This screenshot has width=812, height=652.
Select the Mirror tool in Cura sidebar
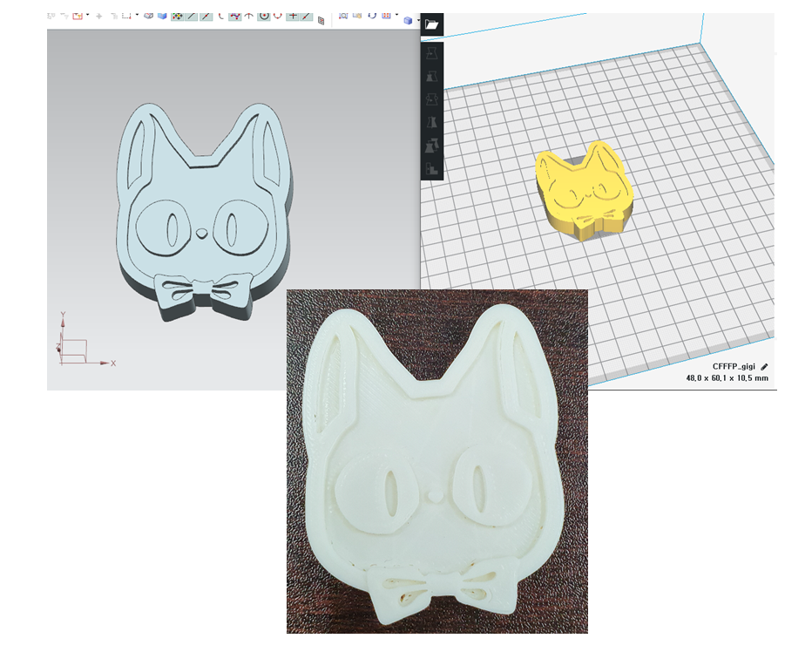click(x=431, y=122)
